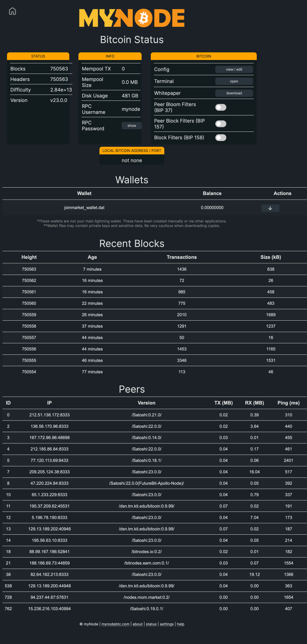Enable Peer Block Filters (BIP 157)
The image size is (307, 644).
(x=221, y=124)
